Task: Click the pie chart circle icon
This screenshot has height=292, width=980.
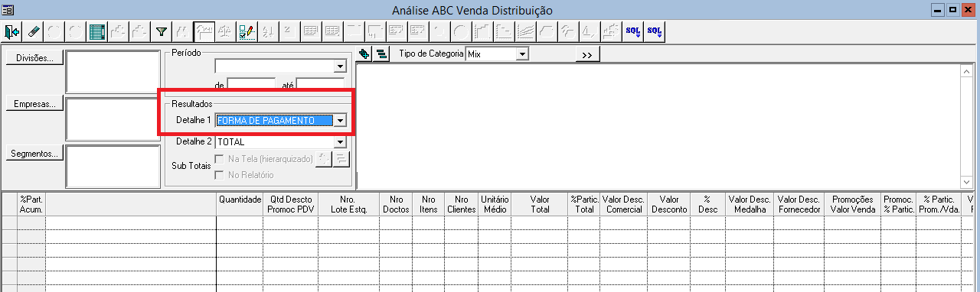Action: tap(460, 31)
